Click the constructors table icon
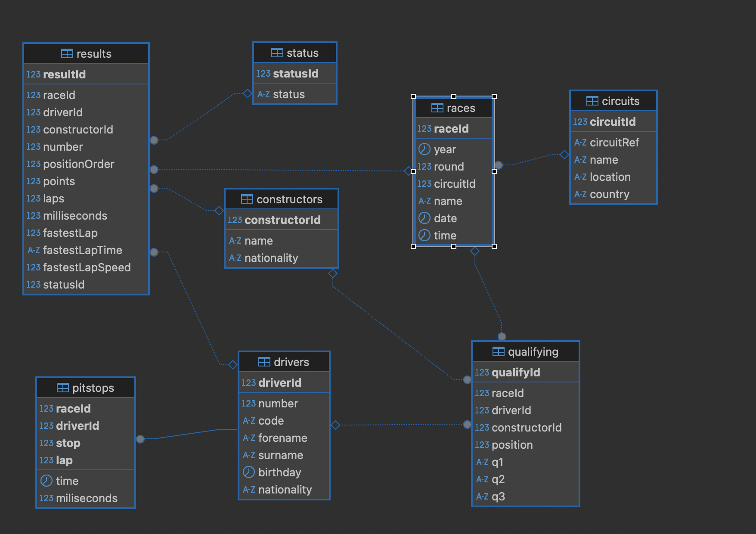 (x=247, y=199)
